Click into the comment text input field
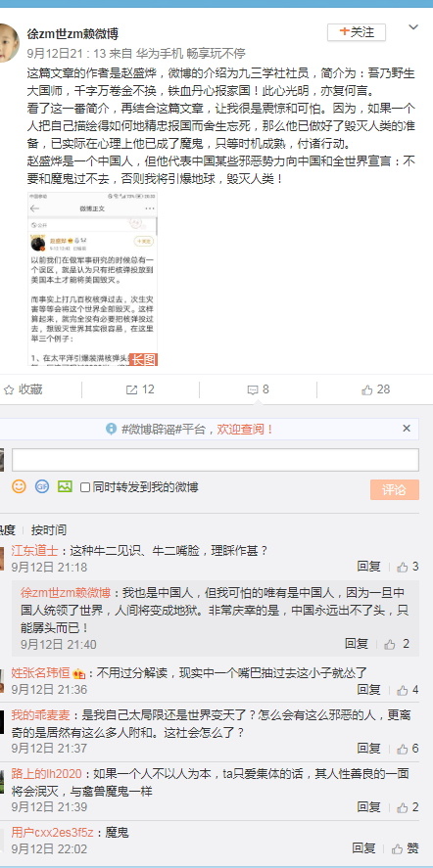Image resolution: width=433 pixels, height=868 pixels. point(216,460)
